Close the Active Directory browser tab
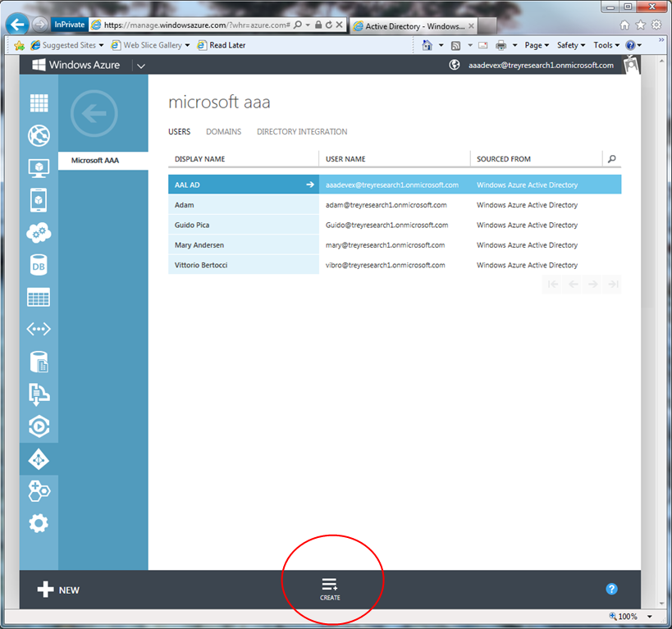672x629 pixels. tap(471, 25)
